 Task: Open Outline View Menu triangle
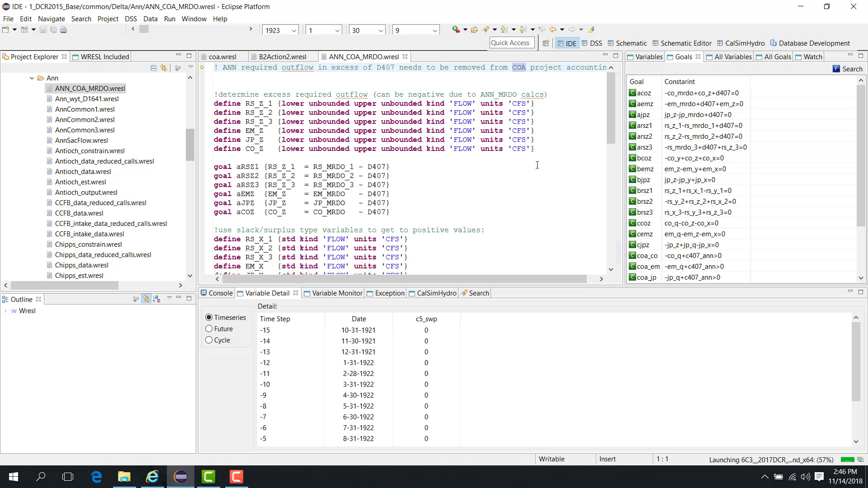point(170,298)
